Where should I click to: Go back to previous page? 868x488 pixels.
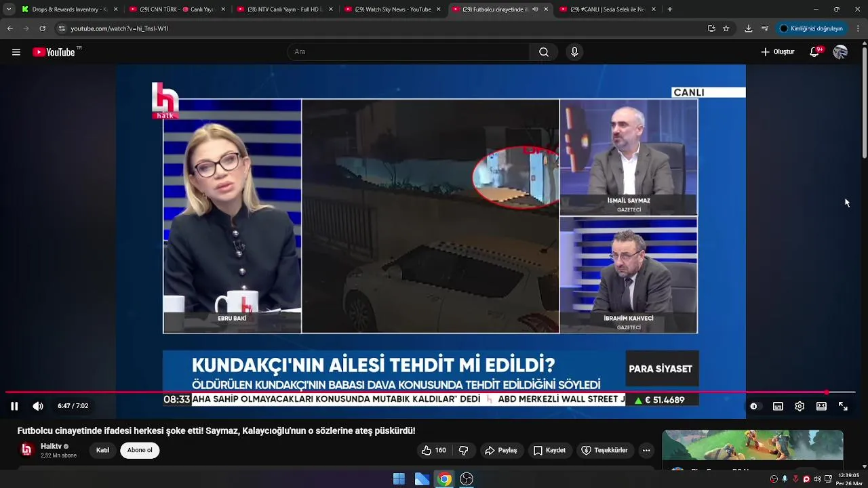point(9,28)
